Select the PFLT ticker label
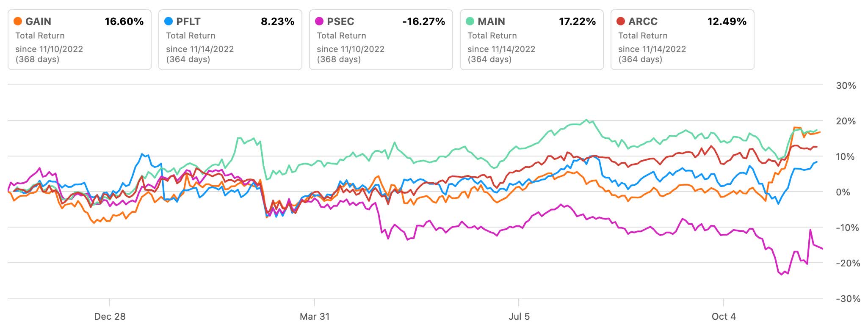This screenshot has height=329, width=868. 188,21
